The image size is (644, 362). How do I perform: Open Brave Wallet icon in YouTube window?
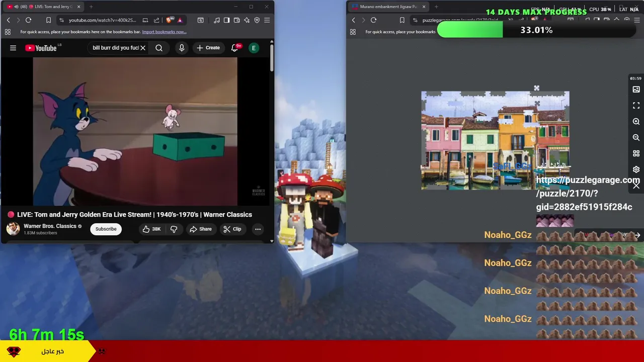click(236, 20)
